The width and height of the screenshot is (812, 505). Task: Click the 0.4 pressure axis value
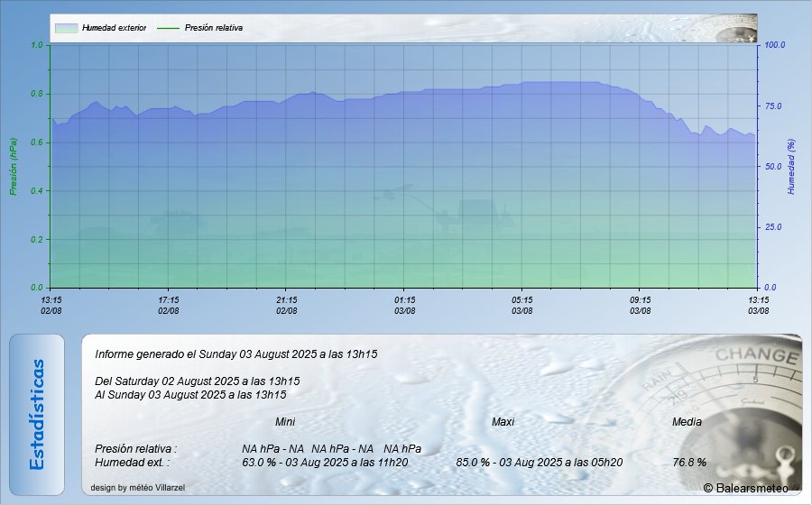click(x=37, y=191)
